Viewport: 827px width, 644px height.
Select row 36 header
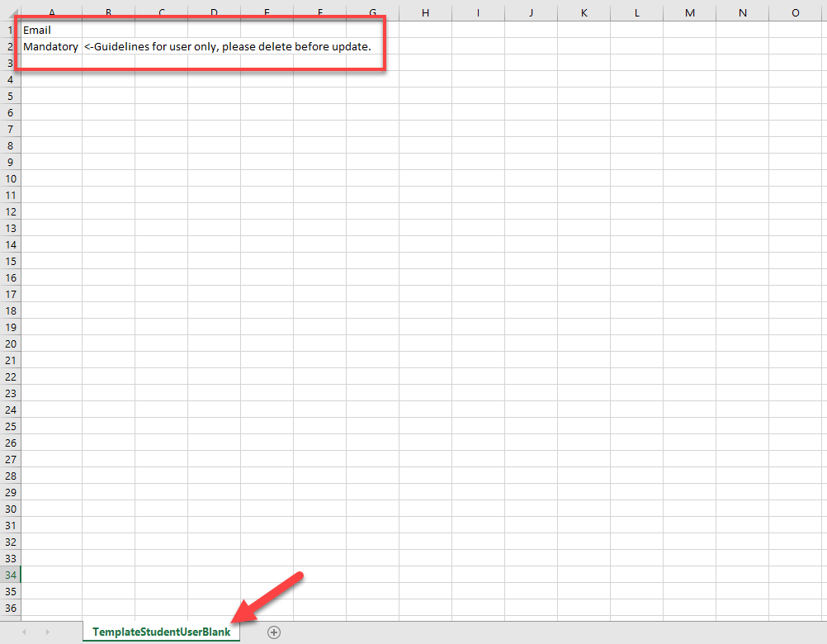pos(10,608)
